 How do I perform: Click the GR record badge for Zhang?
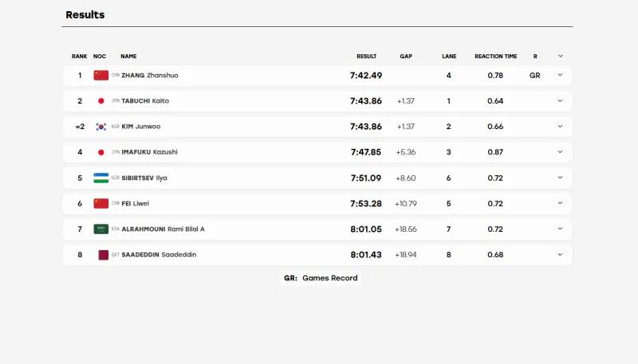(534, 75)
